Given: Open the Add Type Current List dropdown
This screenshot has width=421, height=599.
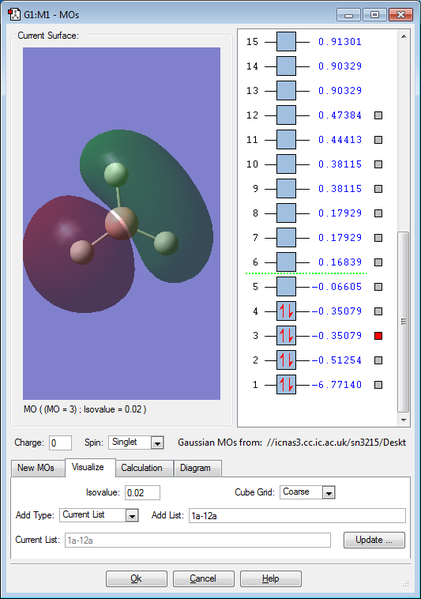Looking at the screenshot, I should tap(132, 516).
